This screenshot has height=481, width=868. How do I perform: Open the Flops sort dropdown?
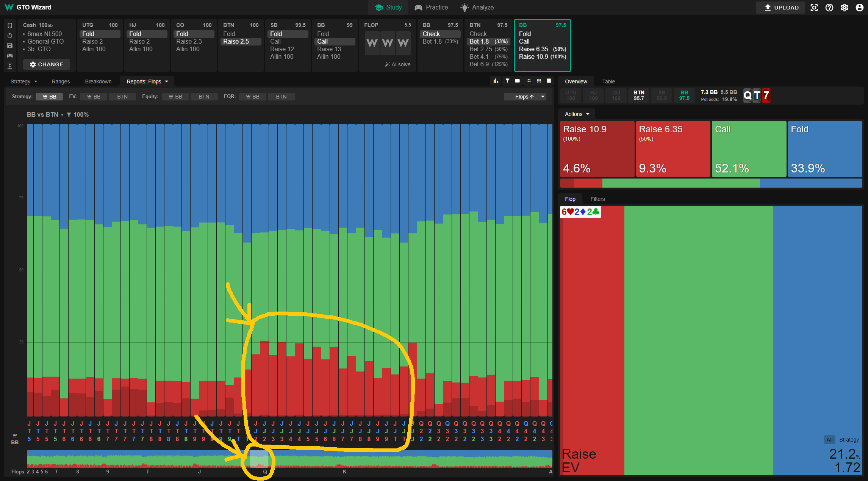click(x=525, y=97)
